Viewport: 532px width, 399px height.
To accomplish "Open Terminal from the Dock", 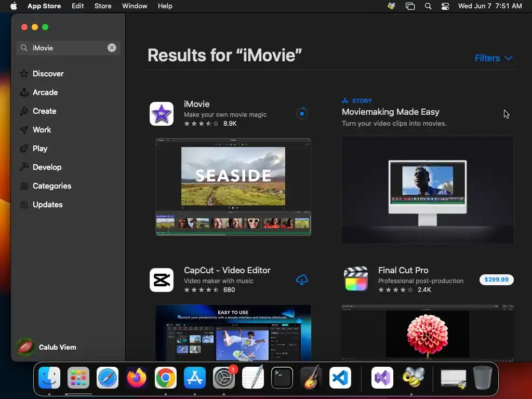I will pos(282,378).
